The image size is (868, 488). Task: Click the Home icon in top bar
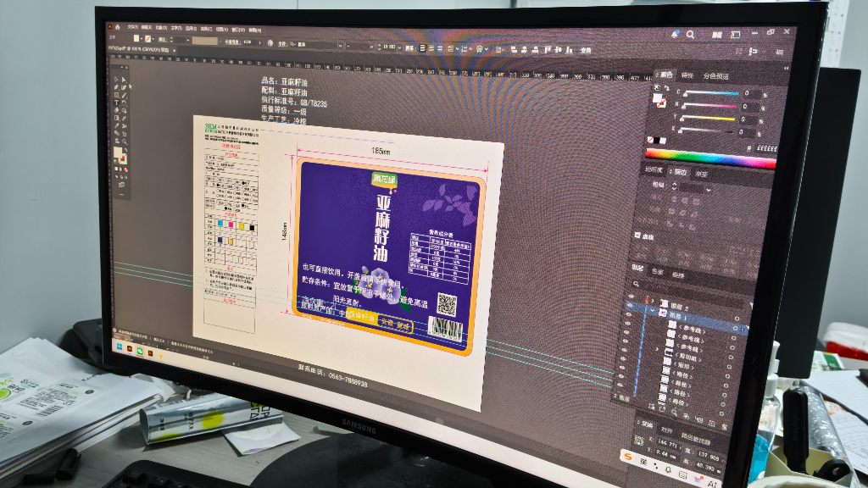coord(117,27)
